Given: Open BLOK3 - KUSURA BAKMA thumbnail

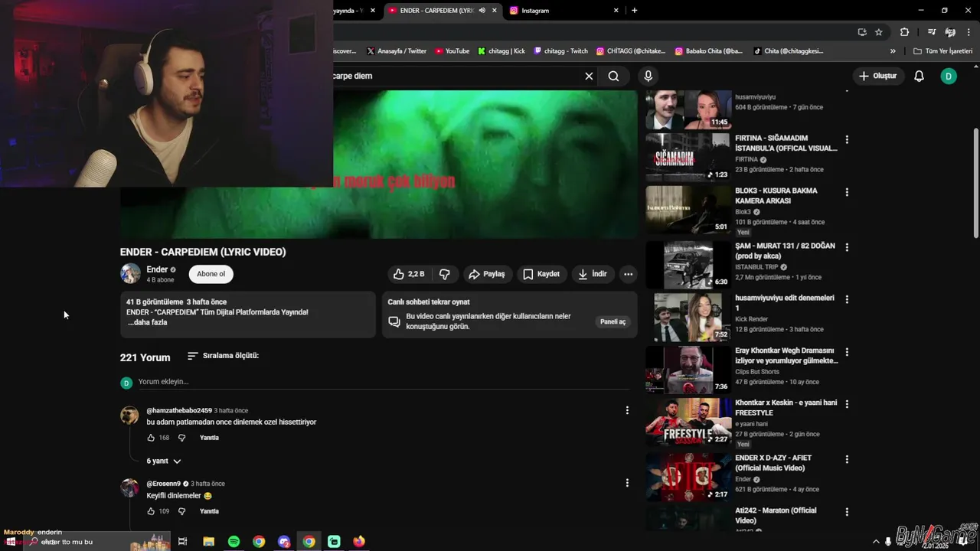Looking at the screenshot, I should 688,210.
